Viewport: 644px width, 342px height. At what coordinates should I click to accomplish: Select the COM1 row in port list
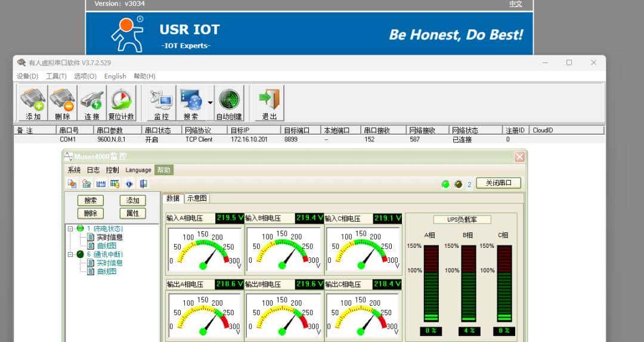point(68,139)
